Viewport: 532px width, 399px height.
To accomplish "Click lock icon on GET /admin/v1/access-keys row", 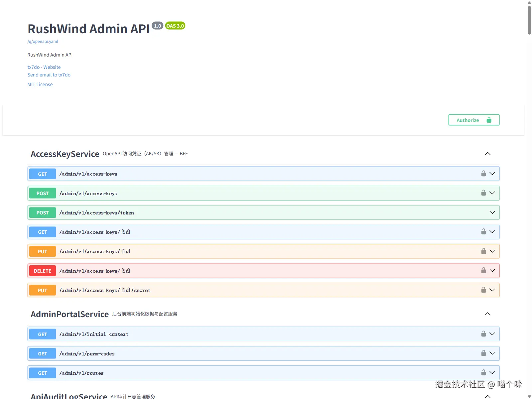I will point(483,174).
